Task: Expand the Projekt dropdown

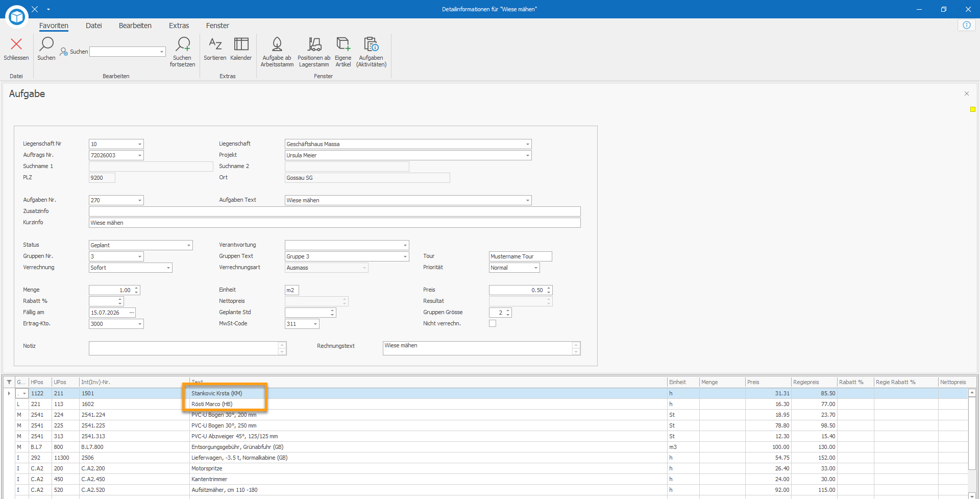Action: pos(528,155)
